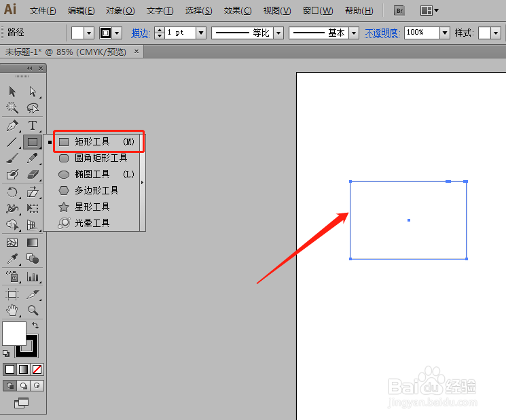Select the Blend tool
506x420 pixels.
tap(33, 259)
